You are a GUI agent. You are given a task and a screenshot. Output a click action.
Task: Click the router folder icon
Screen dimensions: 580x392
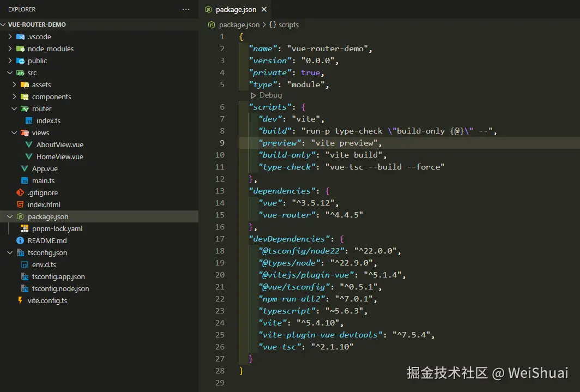click(25, 108)
